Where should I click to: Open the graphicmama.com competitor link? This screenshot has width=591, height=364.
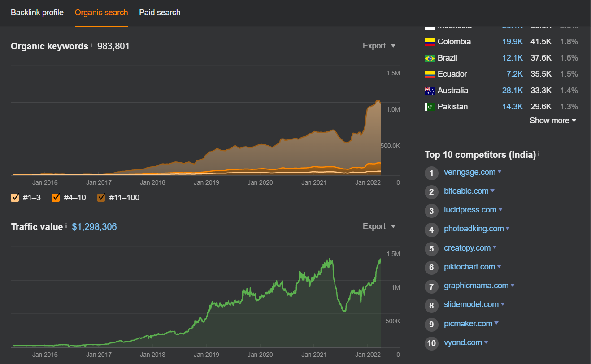click(476, 286)
